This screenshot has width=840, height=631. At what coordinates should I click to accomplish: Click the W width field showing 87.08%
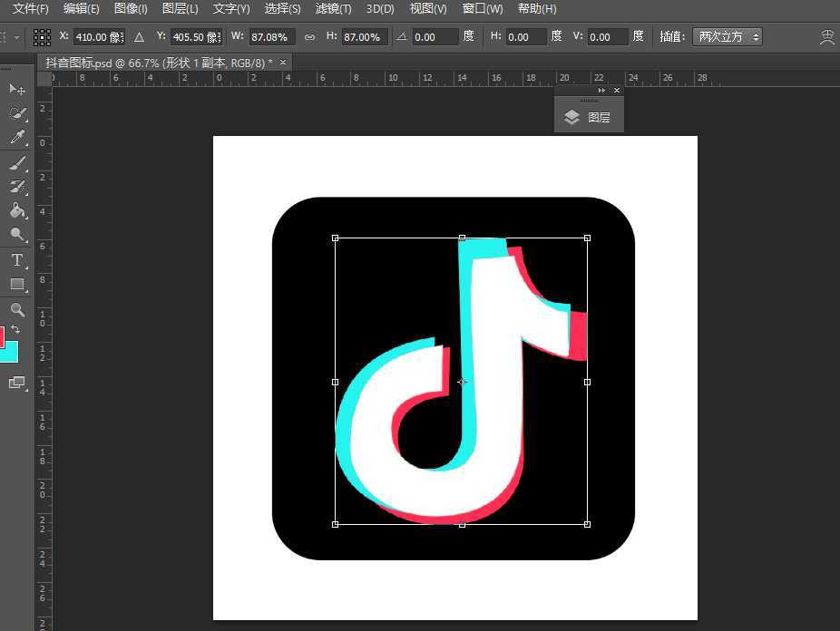tap(272, 37)
